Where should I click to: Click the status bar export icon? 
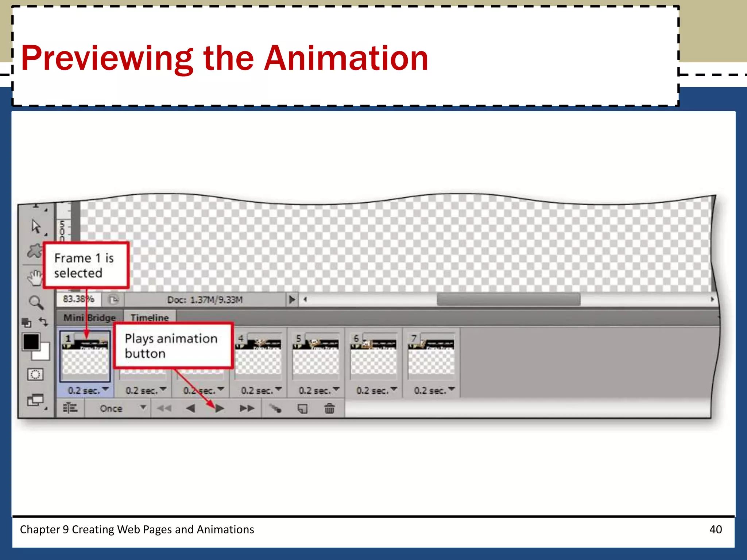[114, 300]
